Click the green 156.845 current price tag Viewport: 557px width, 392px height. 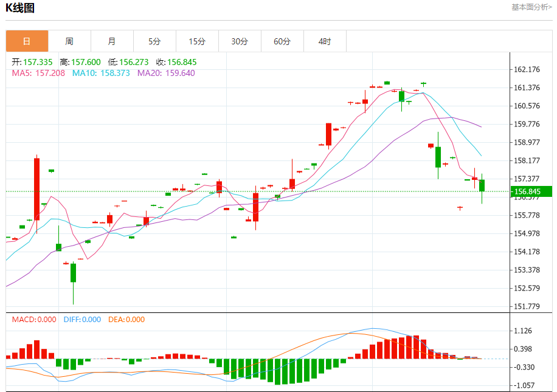[x=531, y=191]
